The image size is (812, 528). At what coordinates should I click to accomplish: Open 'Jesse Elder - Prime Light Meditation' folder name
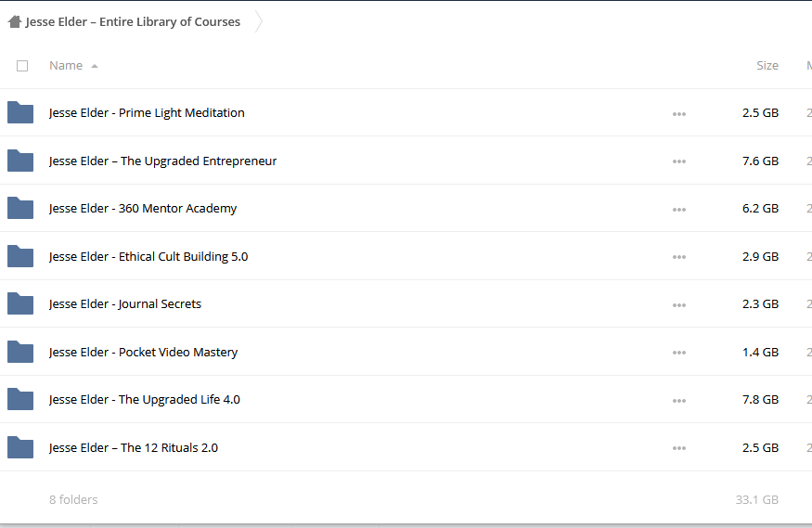coord(147,113)
